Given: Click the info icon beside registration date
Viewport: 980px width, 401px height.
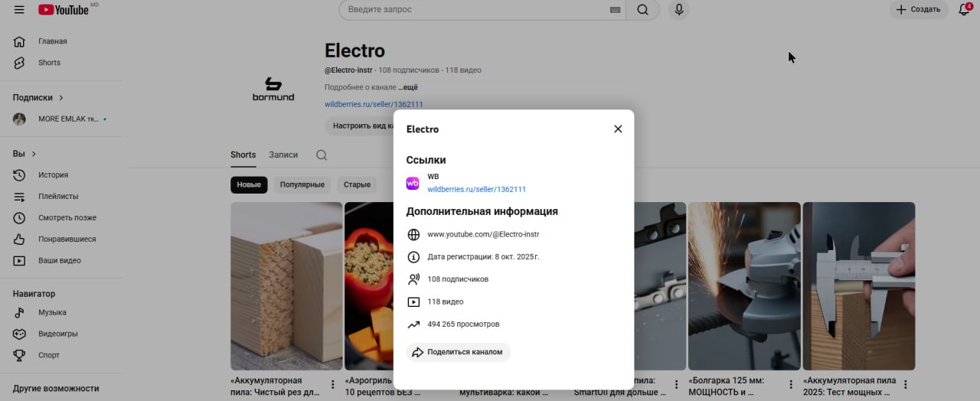Looking at the screenshot, I should [413, 257].
